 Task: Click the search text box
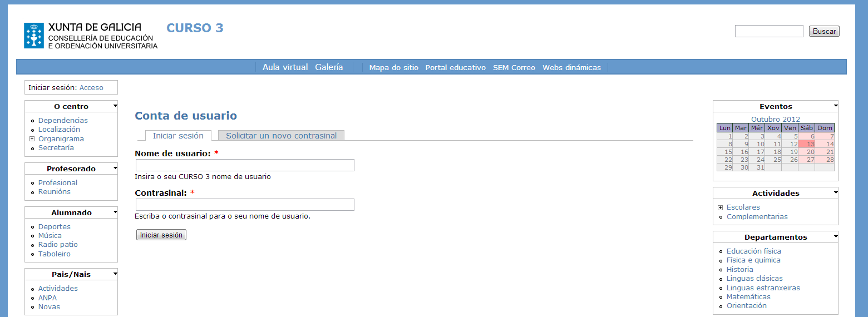(x=768, y=31)
